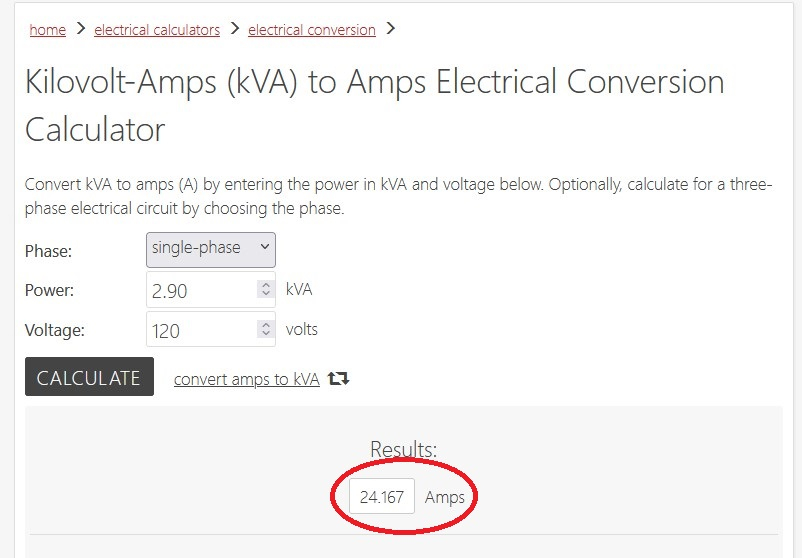802x558 pixels.
Task: Select the 24.167 result field
Action: [x=381, y=497]
